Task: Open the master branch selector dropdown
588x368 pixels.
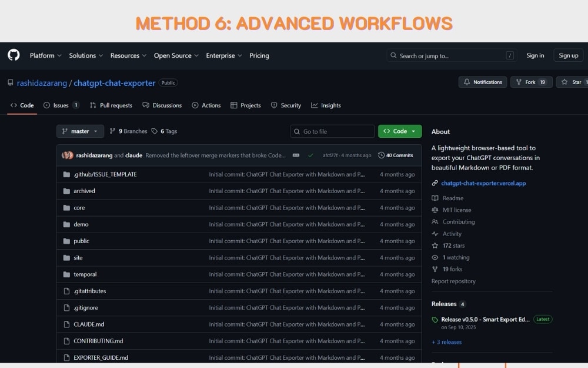Action: tap(80, 131)
